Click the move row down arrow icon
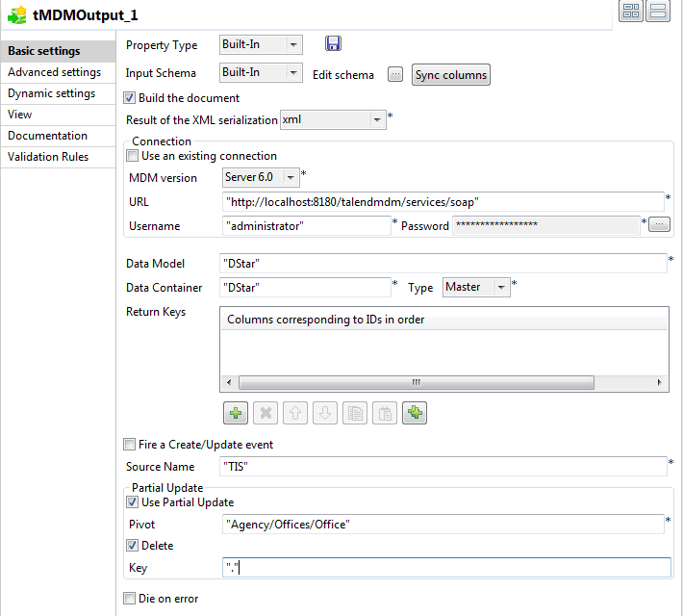The width and height of the screenshot is (683, 616). pos(326,413)
